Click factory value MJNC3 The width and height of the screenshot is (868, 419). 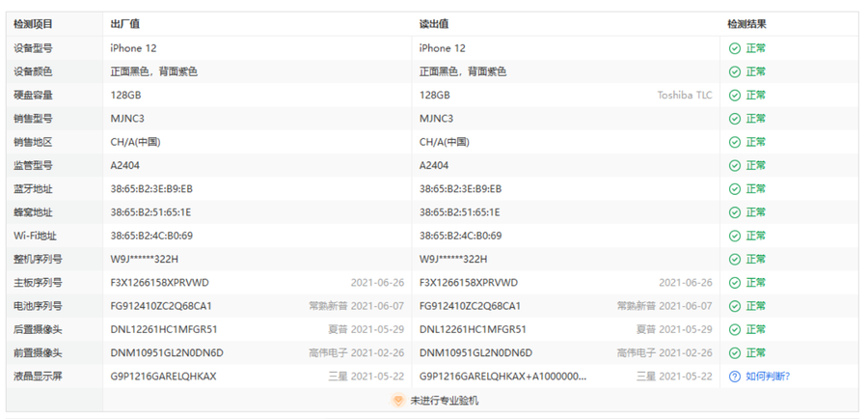[x=127, y=119]
